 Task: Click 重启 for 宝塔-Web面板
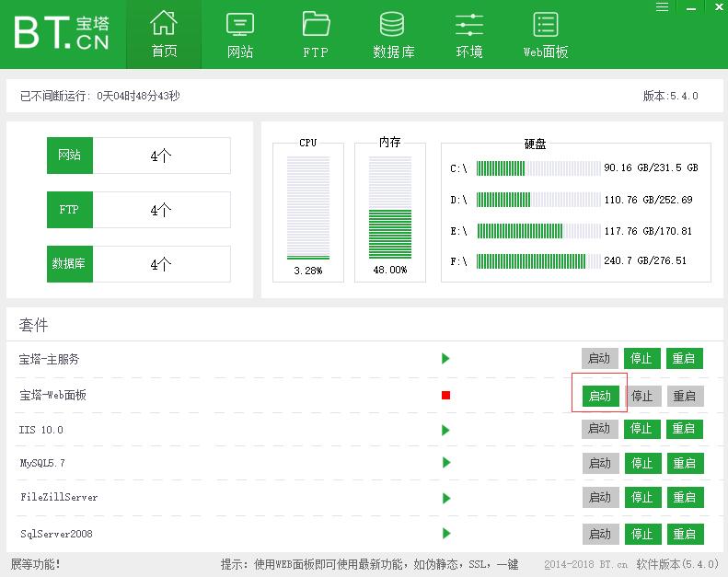tap(686, 396)
